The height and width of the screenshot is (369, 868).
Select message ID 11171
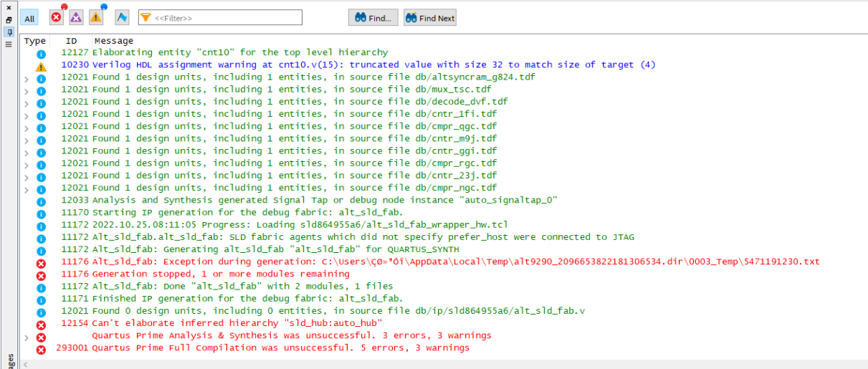75,298
